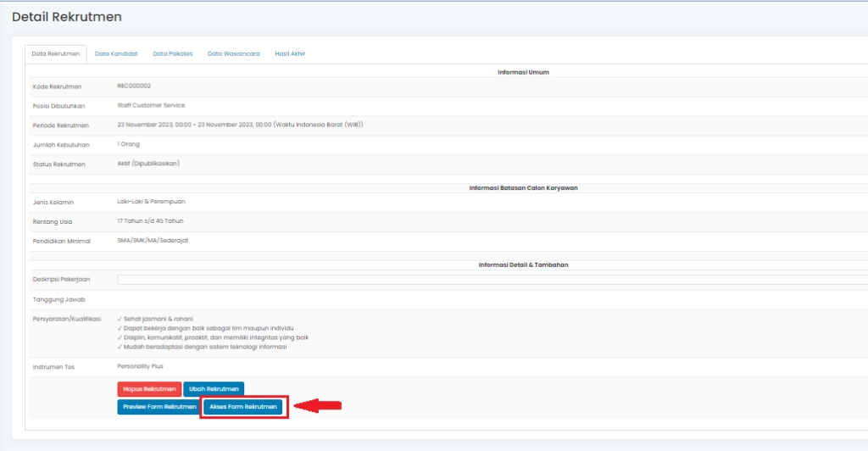Click the Staff Customer Service position value
The image size is (868, 451).
coord(151,105)
